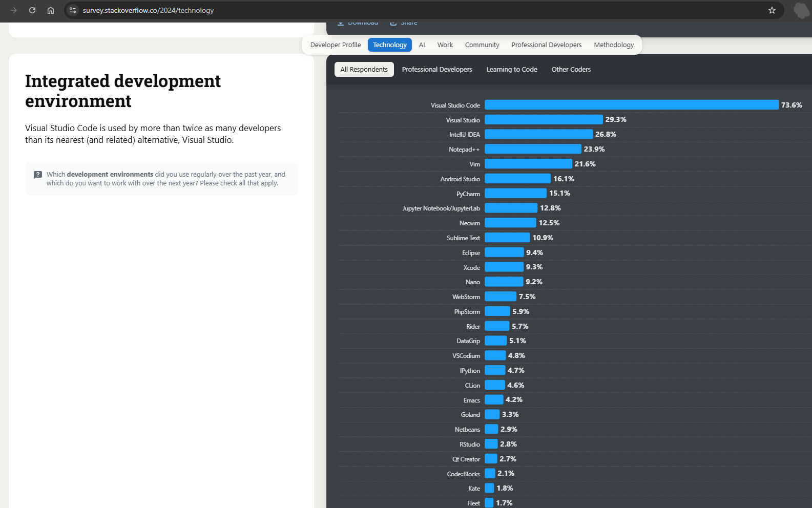This screenshot has height=508, width=812.
Task: Click the PyCharm label
Action: pyautogui.click(x=468, y=194)
